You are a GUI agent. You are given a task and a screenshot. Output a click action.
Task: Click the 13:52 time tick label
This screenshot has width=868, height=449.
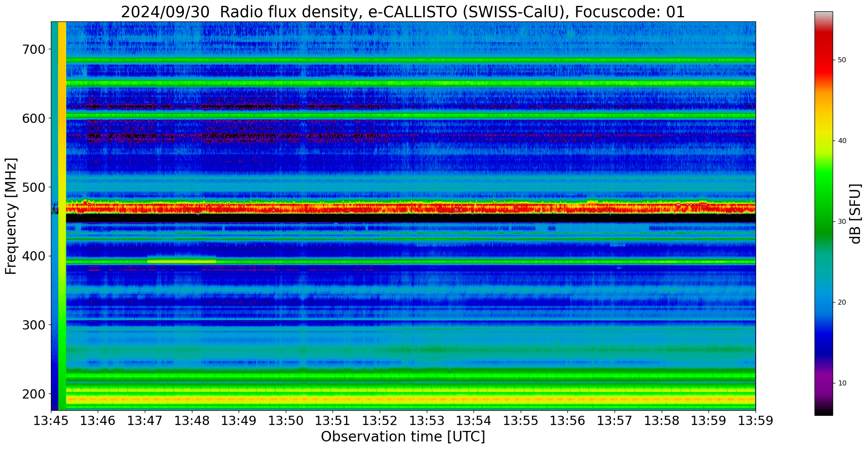pyautogui.click(x=380, y=421)
